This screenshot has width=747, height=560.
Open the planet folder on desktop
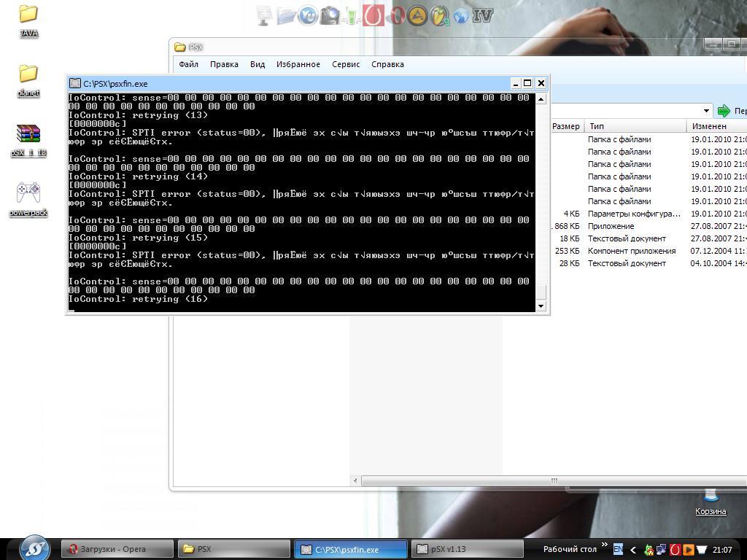[x=28, y=74]
